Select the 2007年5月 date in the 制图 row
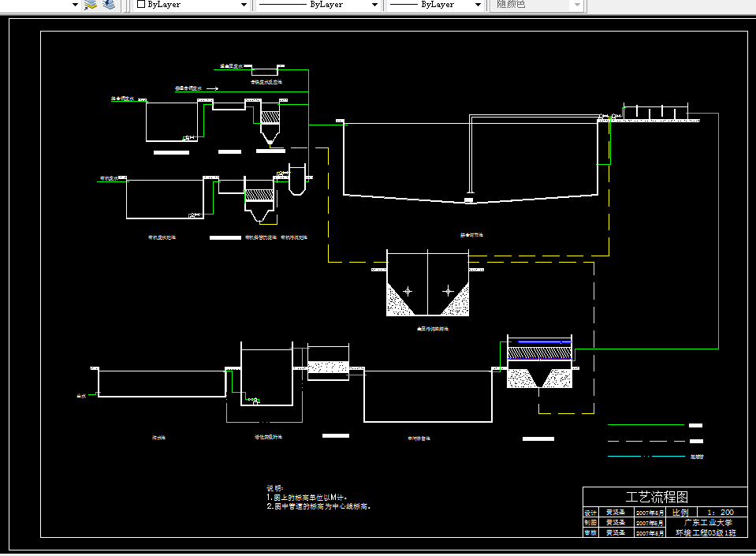 point(650,523)
